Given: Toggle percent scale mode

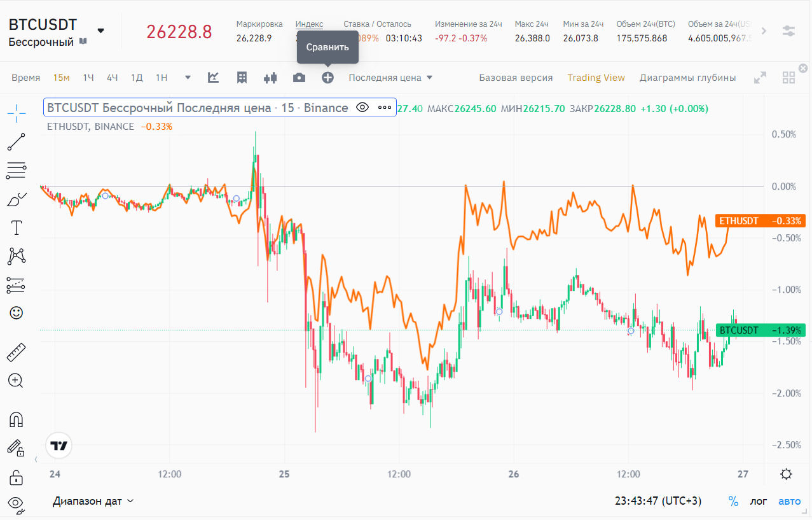Looking at the screenshot, I should point(733,501).
